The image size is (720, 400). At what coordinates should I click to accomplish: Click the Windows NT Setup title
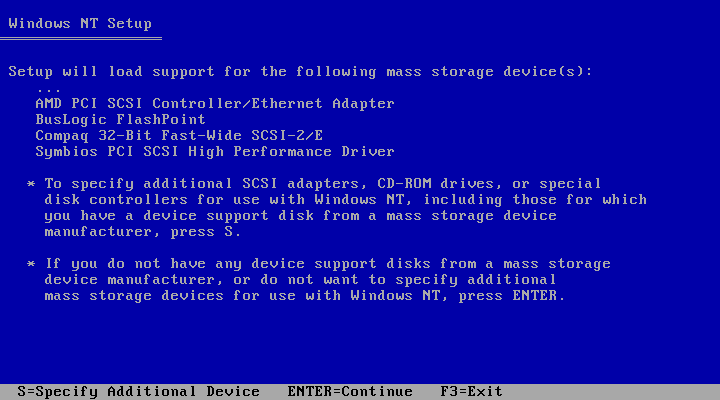[x=80, y=23]
